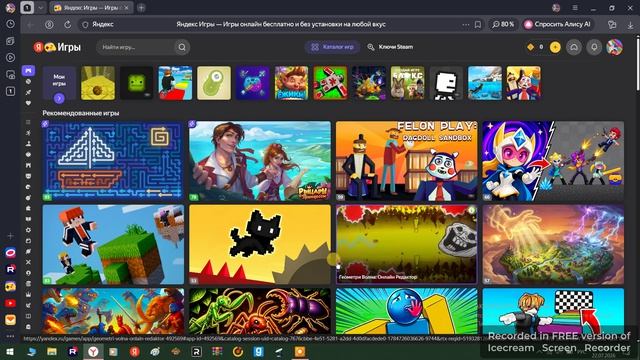Viewport: 640px width, 360px height.
Task: Click the account icon beside back arrow
Action: pyautogui.click(x=49, y=24)
